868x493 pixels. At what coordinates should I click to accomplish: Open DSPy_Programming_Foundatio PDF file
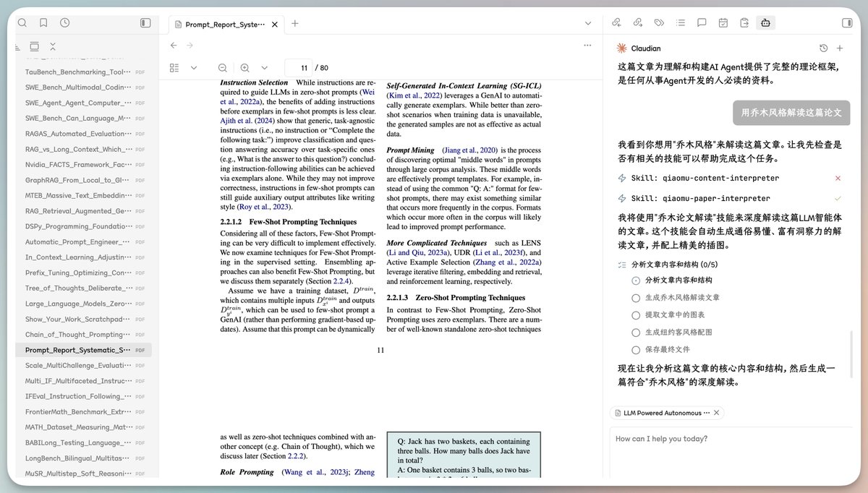tap(85, 226)
